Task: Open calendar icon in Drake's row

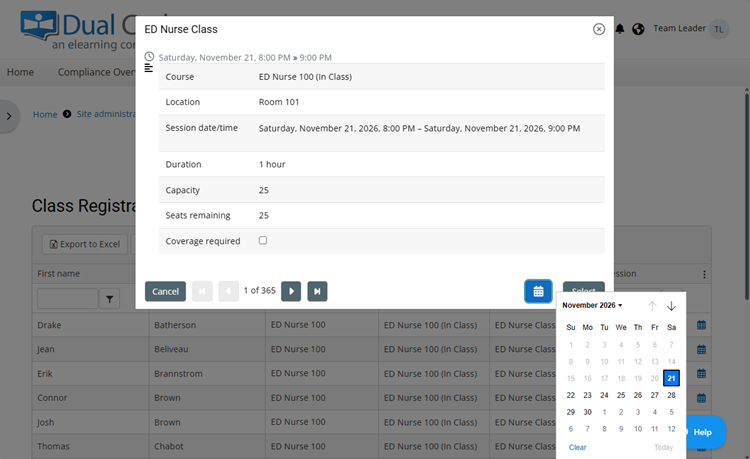Action: click(701, 325)
